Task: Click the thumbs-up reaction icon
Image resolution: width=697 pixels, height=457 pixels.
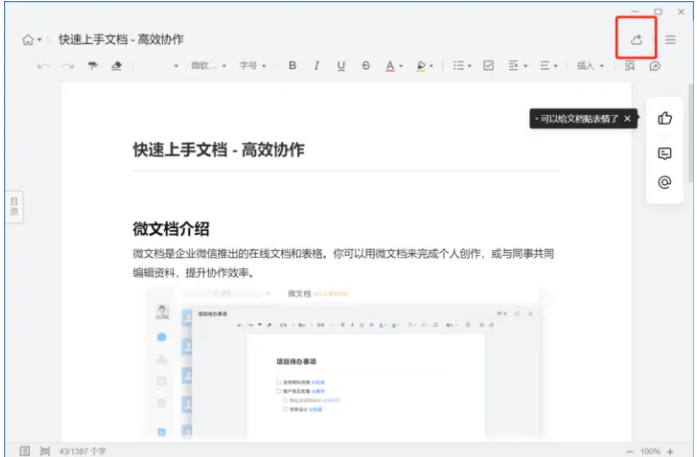Action: [665, 118]
